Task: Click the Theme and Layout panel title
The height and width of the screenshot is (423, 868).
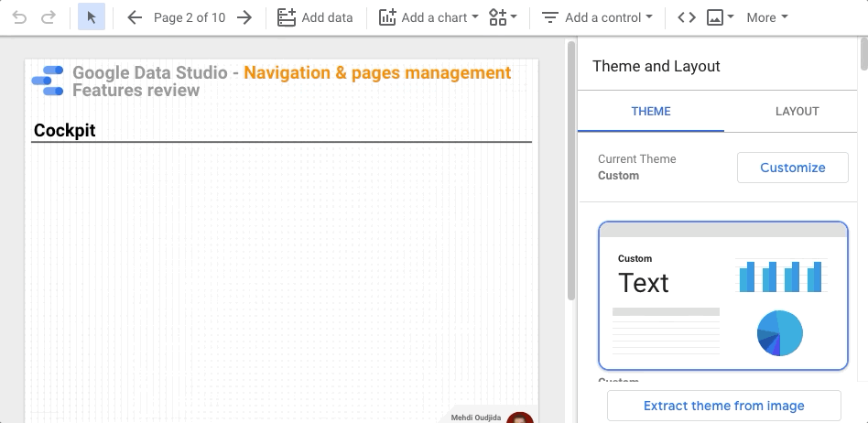Action: [x=656, y=67]
